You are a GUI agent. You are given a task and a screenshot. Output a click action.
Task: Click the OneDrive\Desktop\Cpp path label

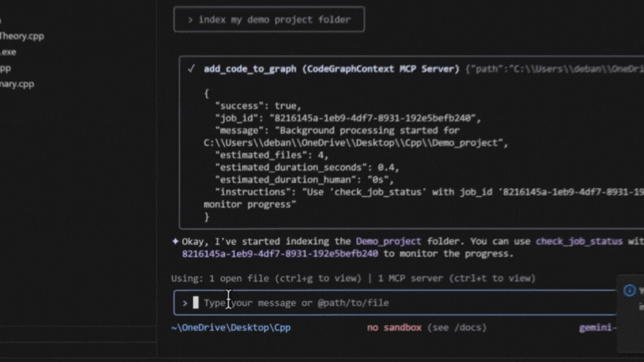[x=231, y=328]
